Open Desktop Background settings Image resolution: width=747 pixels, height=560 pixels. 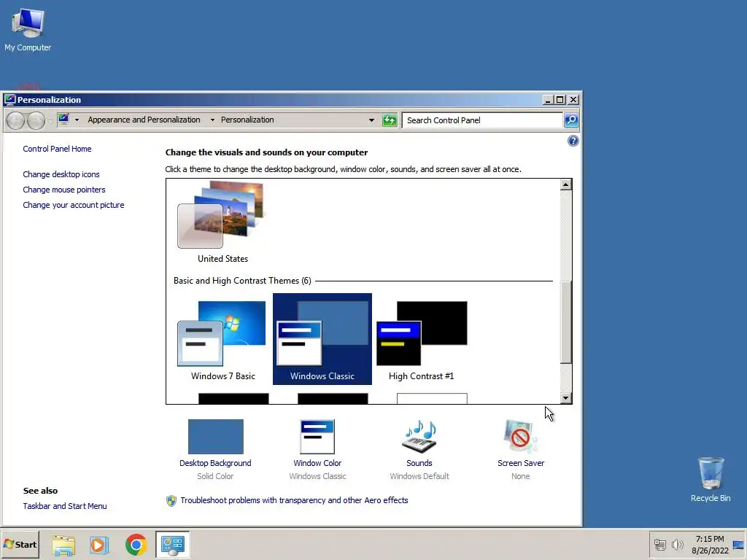click(215, 437)
